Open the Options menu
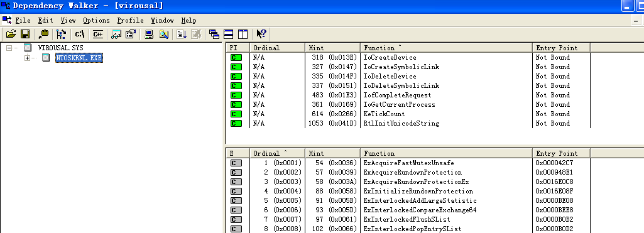The width and height of the screenshot is (644, 233). [96, 20]
